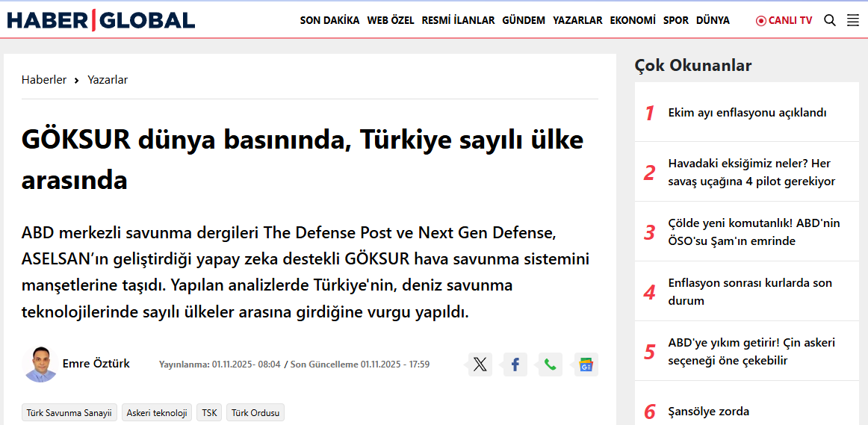This screenshot has width=868, height=425.
Task: Open Emre Öztürk author name link
Action: pos(96,364)
